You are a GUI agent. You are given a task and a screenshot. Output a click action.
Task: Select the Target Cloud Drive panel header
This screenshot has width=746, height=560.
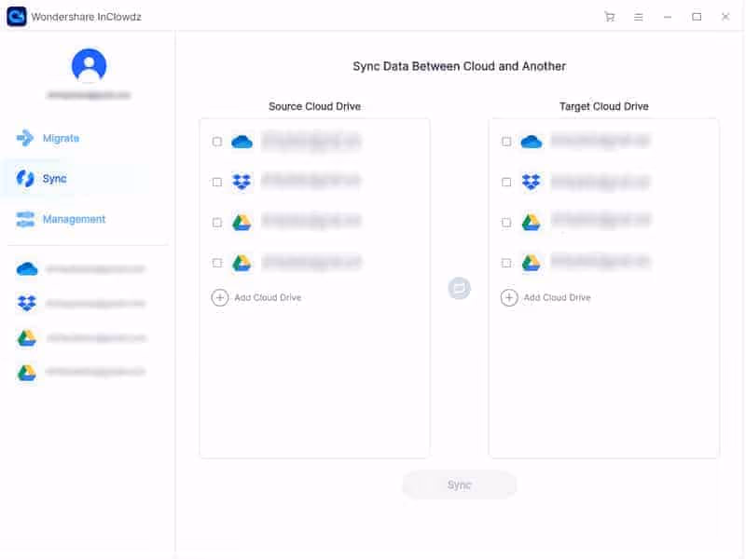[604, 106]
